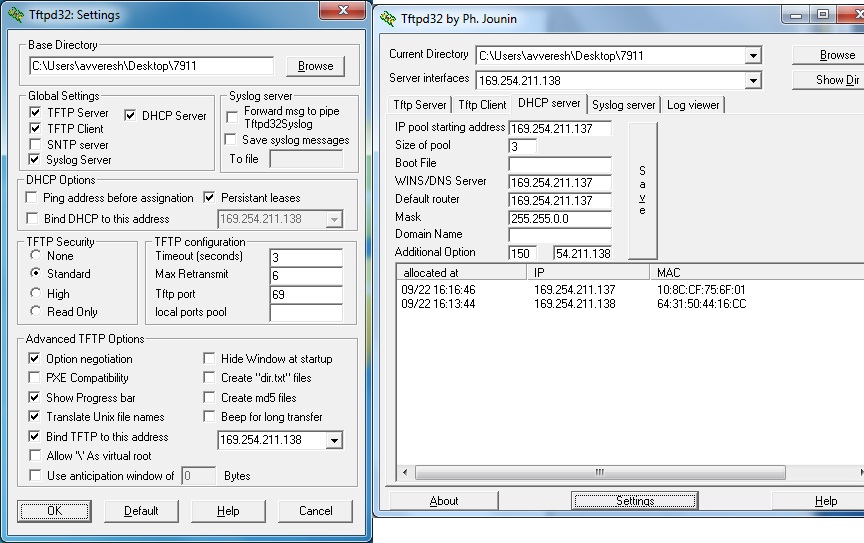Click the Mask field
This screenshot has width=864, height=543.
[559, 218]
